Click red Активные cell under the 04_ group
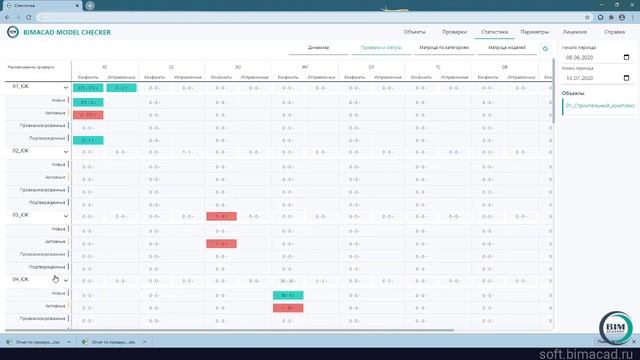The height and width of the screenshot is (360, 640). 288,308
